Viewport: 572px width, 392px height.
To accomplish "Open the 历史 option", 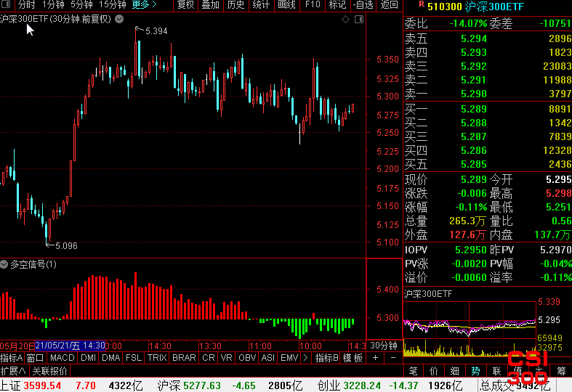I will [x=235, y=5].
